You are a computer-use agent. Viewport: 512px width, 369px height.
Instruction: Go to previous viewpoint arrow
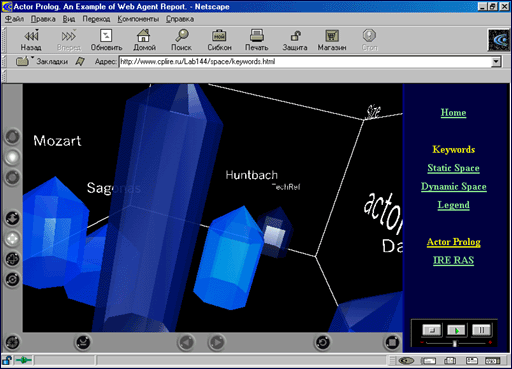coord(186,342)
